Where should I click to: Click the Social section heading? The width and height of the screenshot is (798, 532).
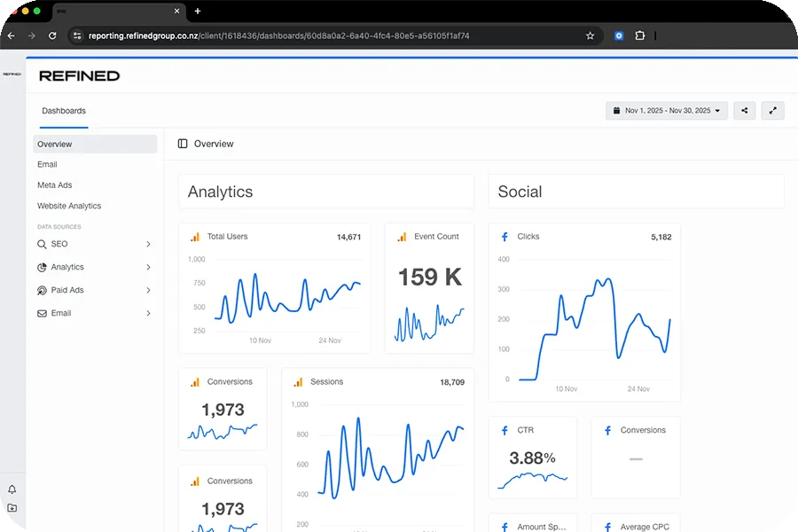click(x=520, y=192)
